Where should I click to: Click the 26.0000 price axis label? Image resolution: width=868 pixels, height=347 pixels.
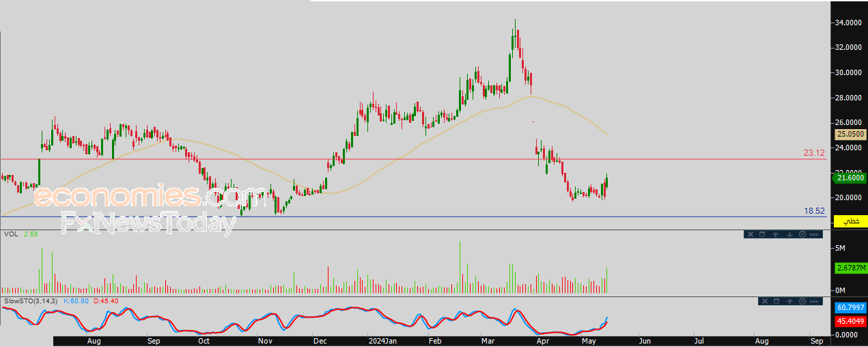coord(848,122)
